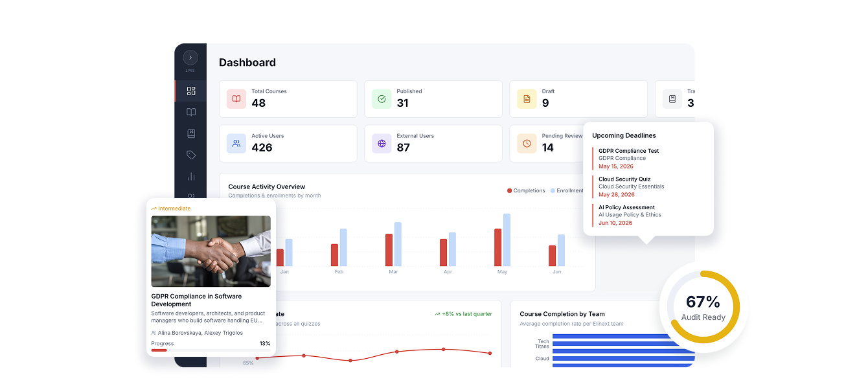Click the Course Completion by Team heading
Screen dimensions: 868x384
(x=562, y=314)
